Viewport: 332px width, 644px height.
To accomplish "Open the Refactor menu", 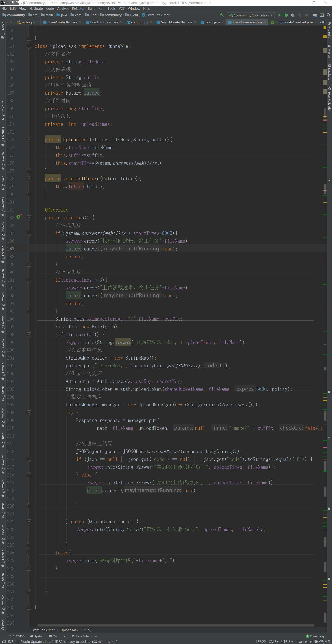I will pos(78,8).
